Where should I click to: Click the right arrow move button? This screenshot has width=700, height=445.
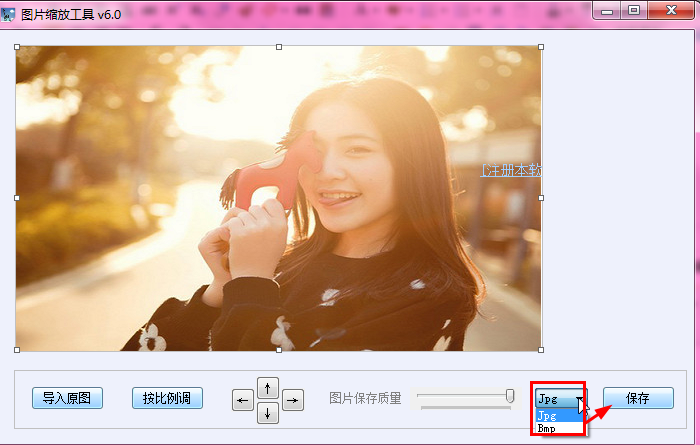[293, 400]
